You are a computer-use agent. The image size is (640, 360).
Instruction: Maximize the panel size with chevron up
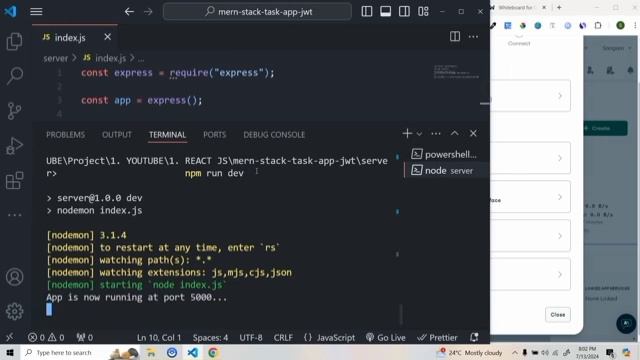[x=454, y=133]
